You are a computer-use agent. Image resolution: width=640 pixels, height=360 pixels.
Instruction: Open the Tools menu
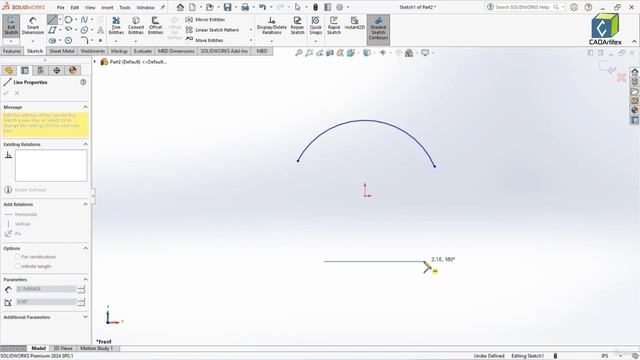[x=125, y=7]
